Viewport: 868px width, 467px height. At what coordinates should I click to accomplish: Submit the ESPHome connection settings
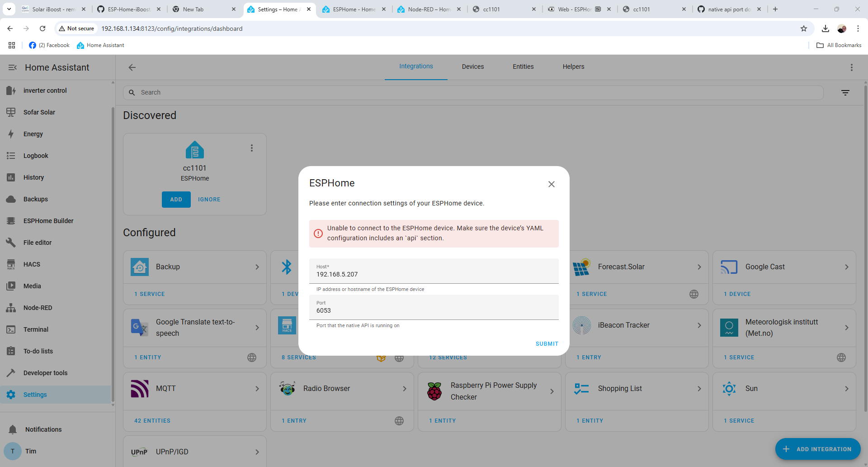[547, 344]
